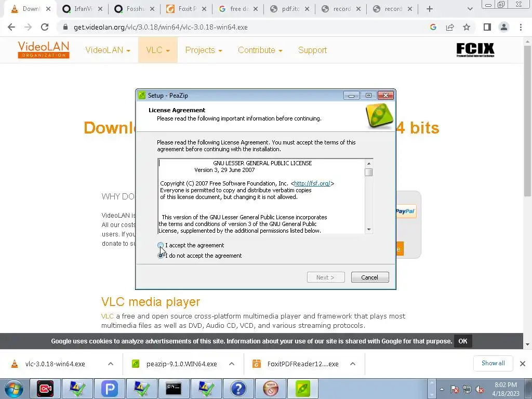Click the share page icon
Viewport: 532px width, 399px height.
tap(450, 27)
